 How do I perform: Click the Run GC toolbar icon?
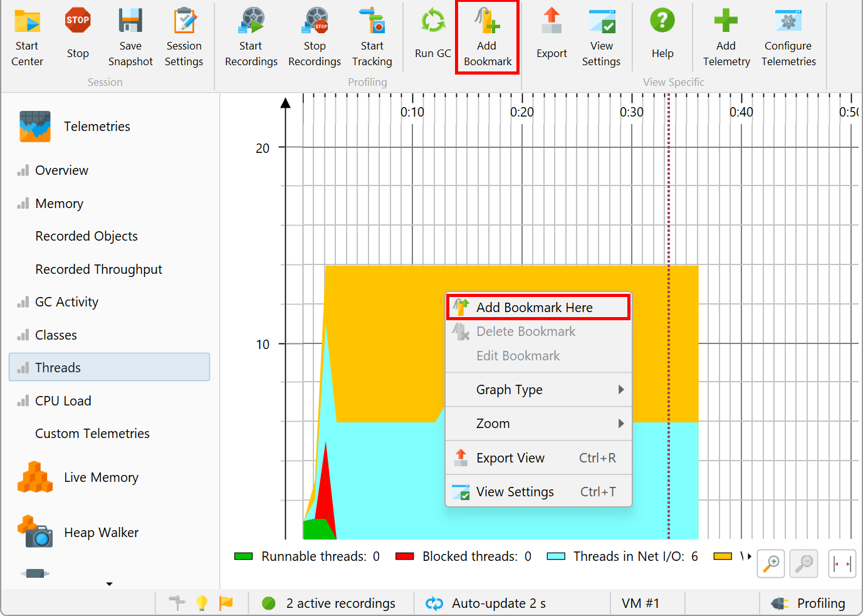(432, 20)
